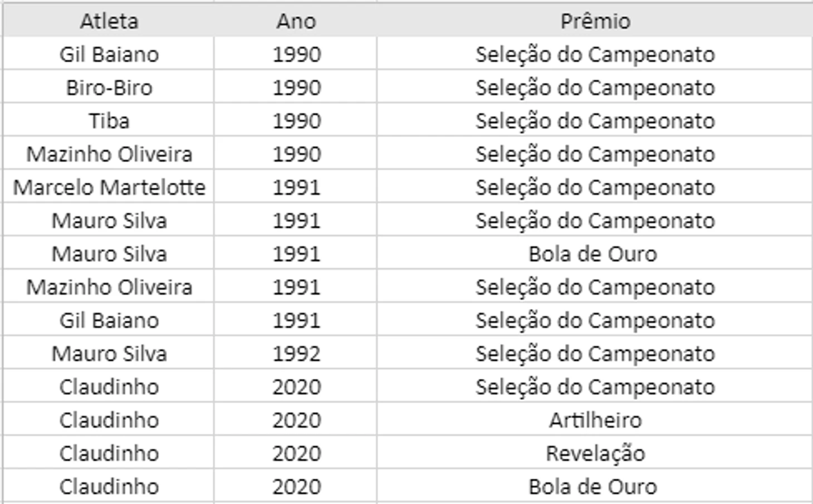Click the Tiba name cell

[x=109, y=121]
